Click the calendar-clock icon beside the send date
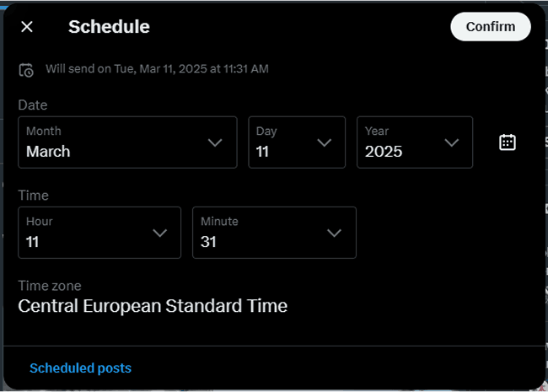548x392 pixels. pos(26,70)
